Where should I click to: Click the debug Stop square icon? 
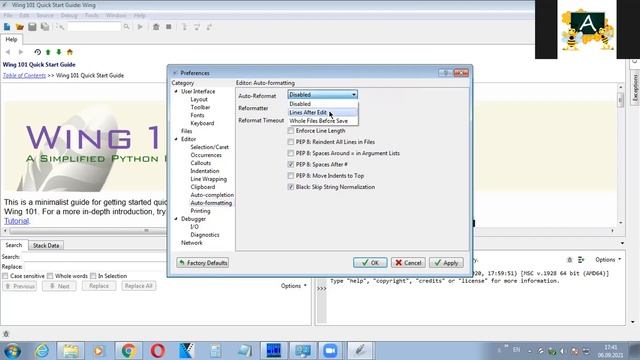(169, 27)
